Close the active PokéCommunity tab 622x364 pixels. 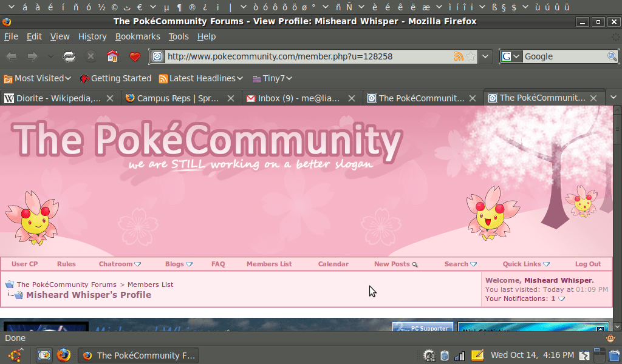point(593,98)
